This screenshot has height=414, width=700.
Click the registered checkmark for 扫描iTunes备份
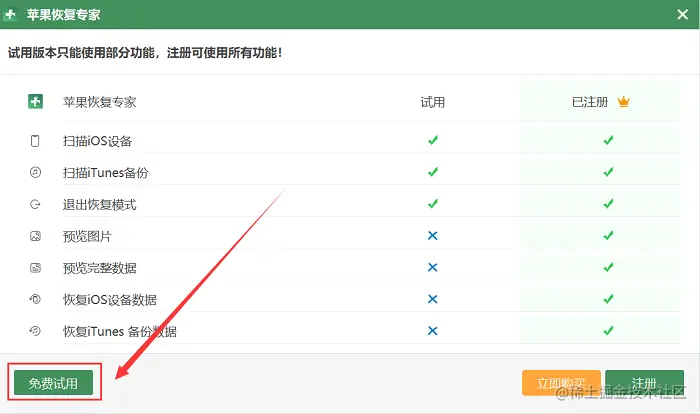(x=608, y=172)
